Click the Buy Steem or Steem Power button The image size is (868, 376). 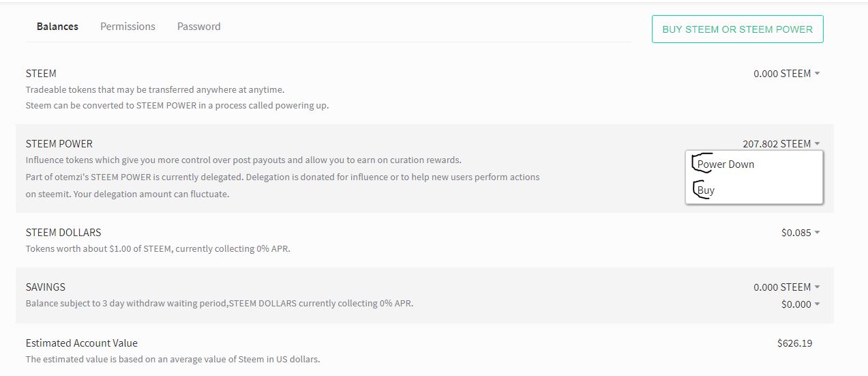[x=737, y=29]
